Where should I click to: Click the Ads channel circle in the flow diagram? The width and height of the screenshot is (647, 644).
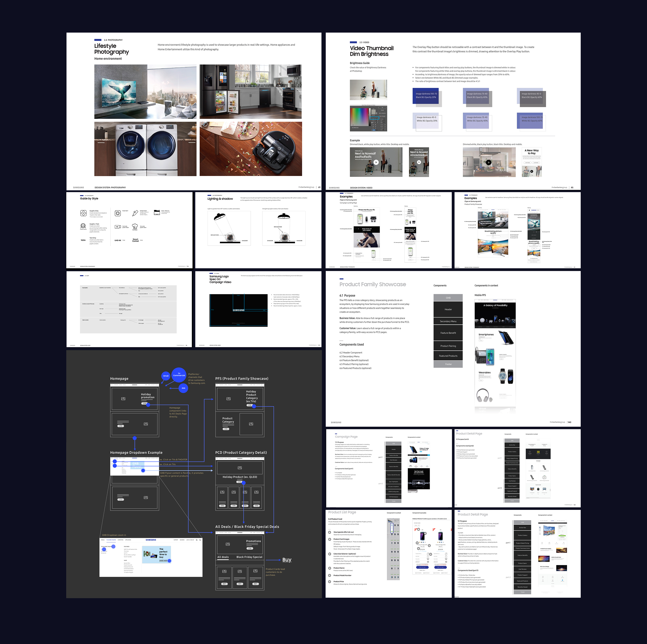tap(184, 389)
